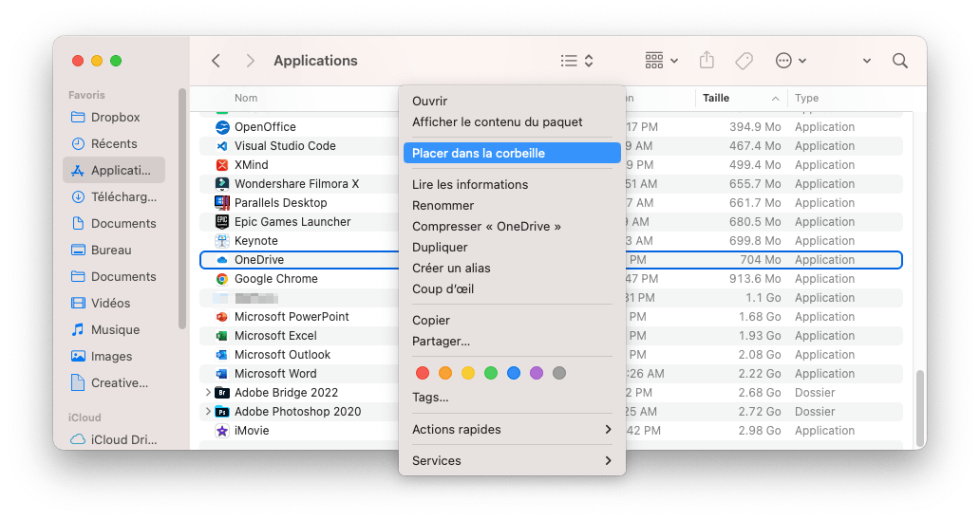
Task: Select the Keynote app icon
Action: (x=222, y=241)
